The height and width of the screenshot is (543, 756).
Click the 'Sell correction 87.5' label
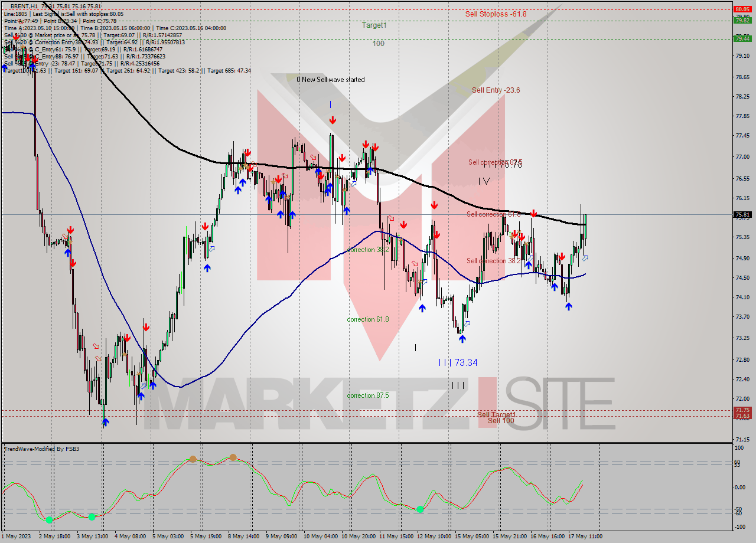[495, 162]
